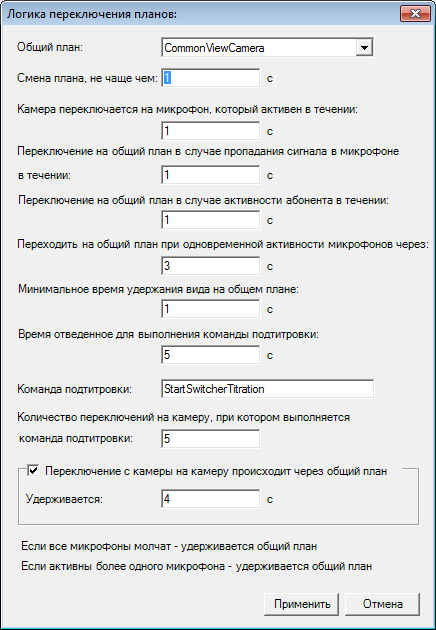This screenshot has height=630, width=436.
Task: Close the Логика переключения планов dialog
Action: [x=416, y=13]
